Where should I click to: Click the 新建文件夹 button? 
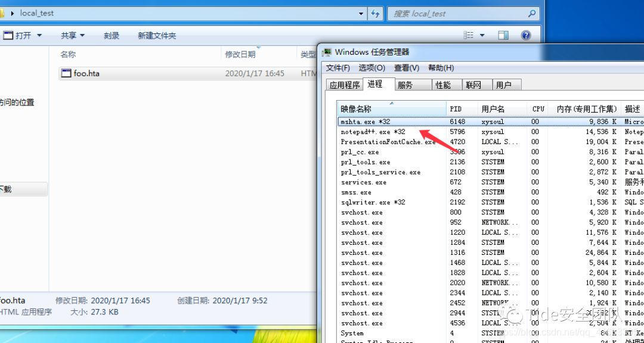[157, 36]
